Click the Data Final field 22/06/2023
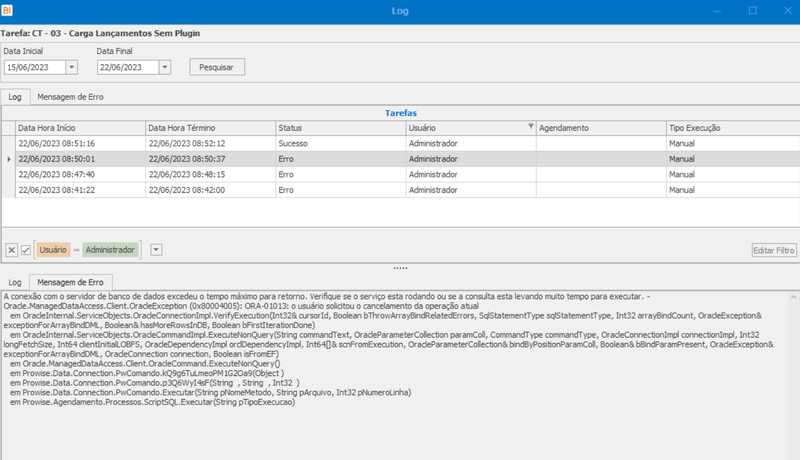This screenshot has width=800, height=460. click(128, 67)
